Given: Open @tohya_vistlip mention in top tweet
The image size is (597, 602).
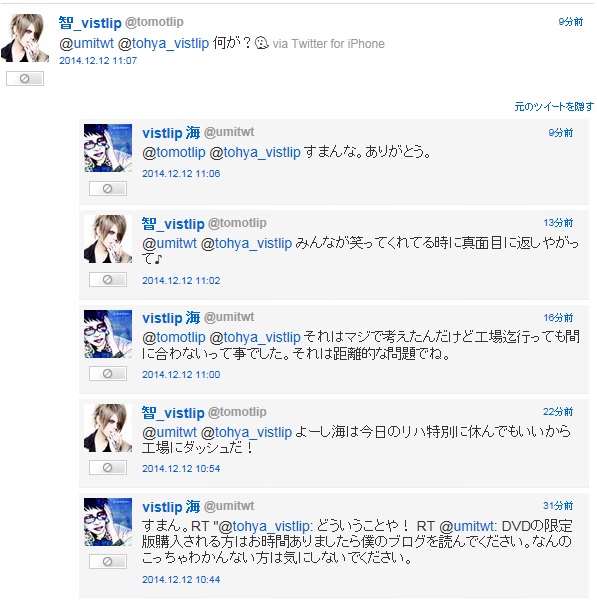Looking at the screenshot, I should coord(164,43).
